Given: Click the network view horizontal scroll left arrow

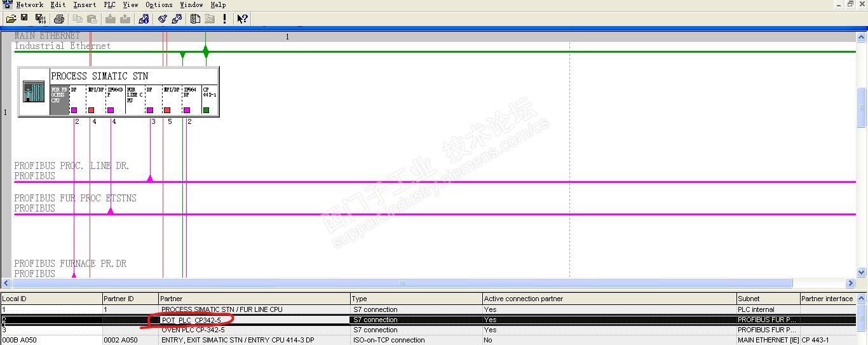Looking at the screenshot, I should click(7, 283).
